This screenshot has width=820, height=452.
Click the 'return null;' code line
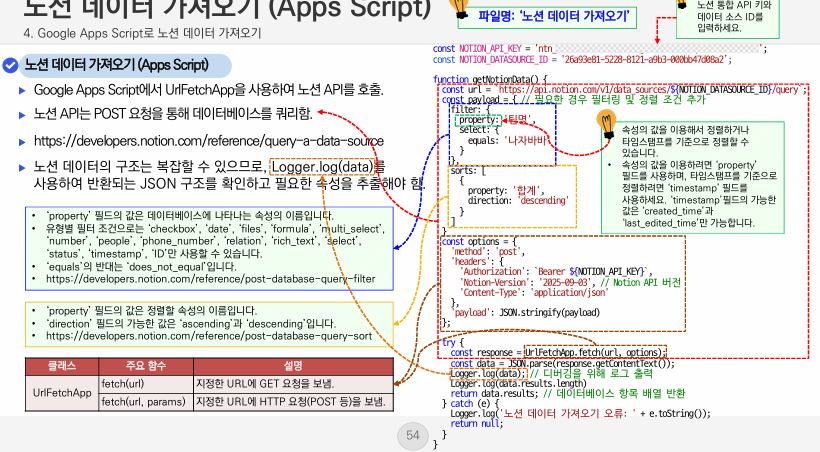[x=476, y=424]
